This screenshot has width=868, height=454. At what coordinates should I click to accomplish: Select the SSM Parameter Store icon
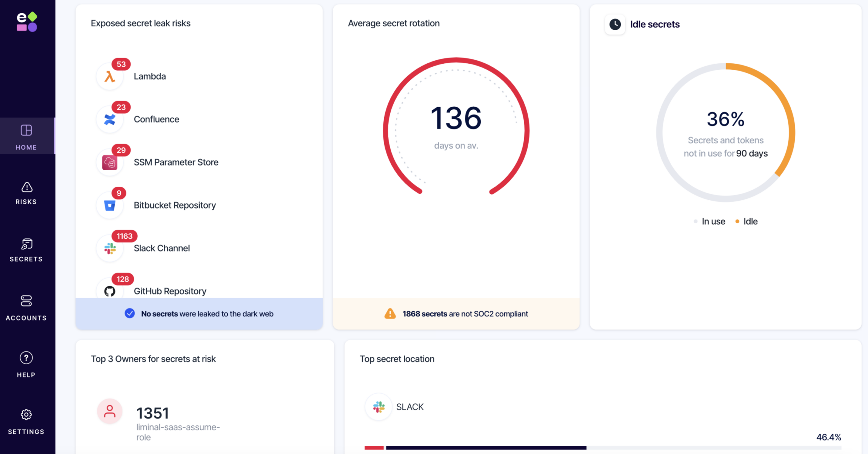coord(110,162)
